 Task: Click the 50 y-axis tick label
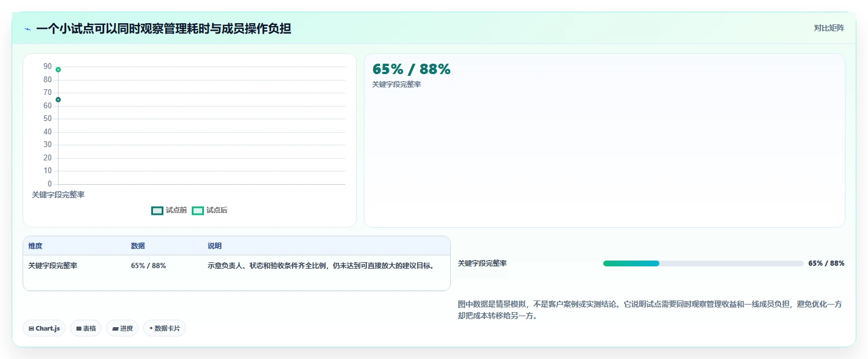48,119
